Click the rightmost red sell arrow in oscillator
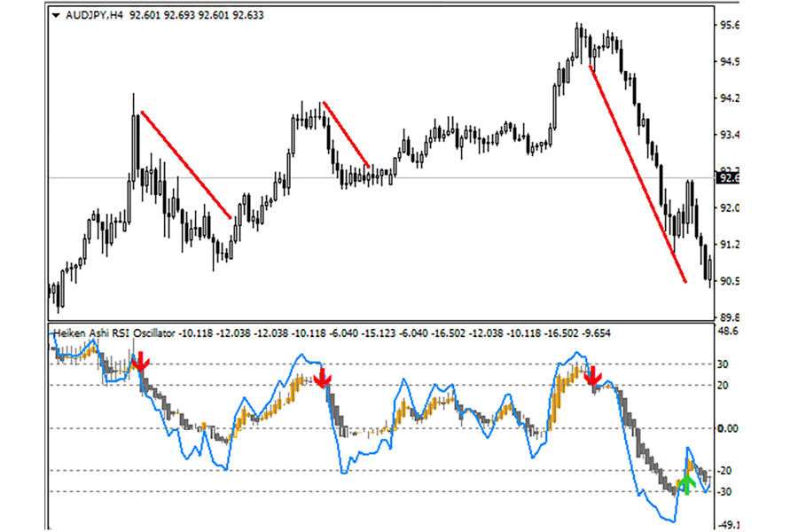Image resolution: width=798 pixels, height=532 pixels. click(592, 375)
